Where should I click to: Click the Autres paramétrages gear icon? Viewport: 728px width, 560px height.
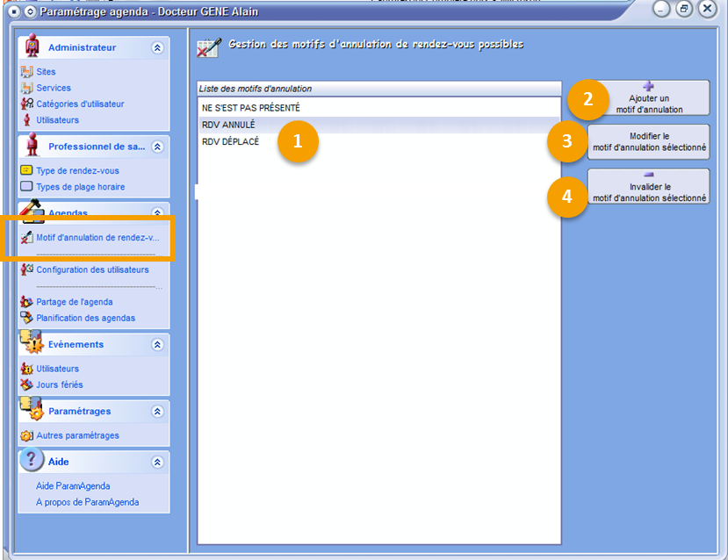click(26, 435)
